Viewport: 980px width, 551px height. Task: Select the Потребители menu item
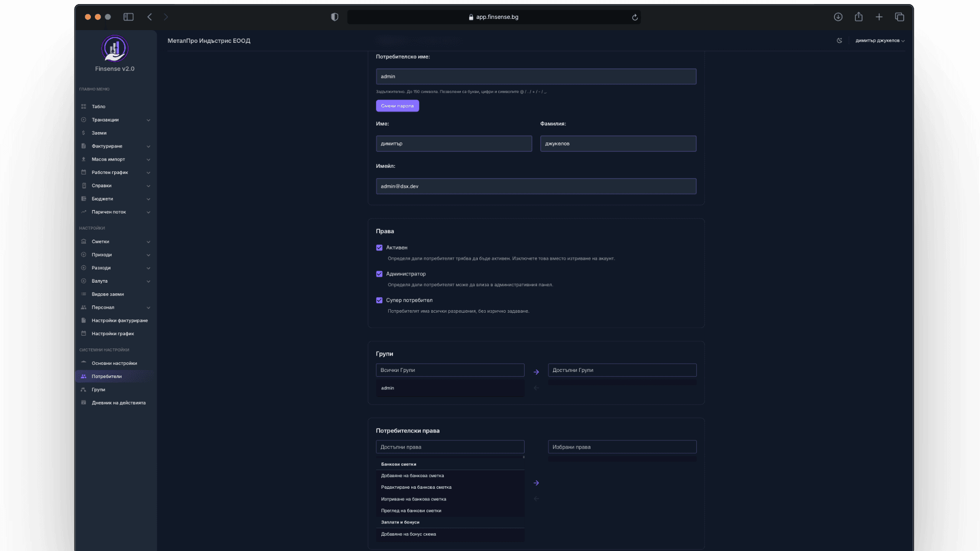click(x=116, y=377)
